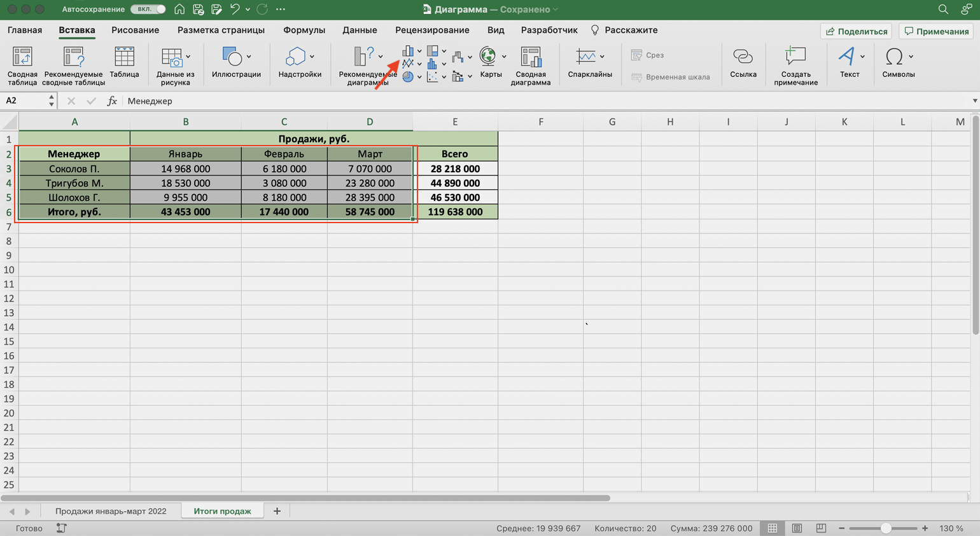
Task: Switch to sheet Продажи январь-март 2022
Action: pos(111,511)
